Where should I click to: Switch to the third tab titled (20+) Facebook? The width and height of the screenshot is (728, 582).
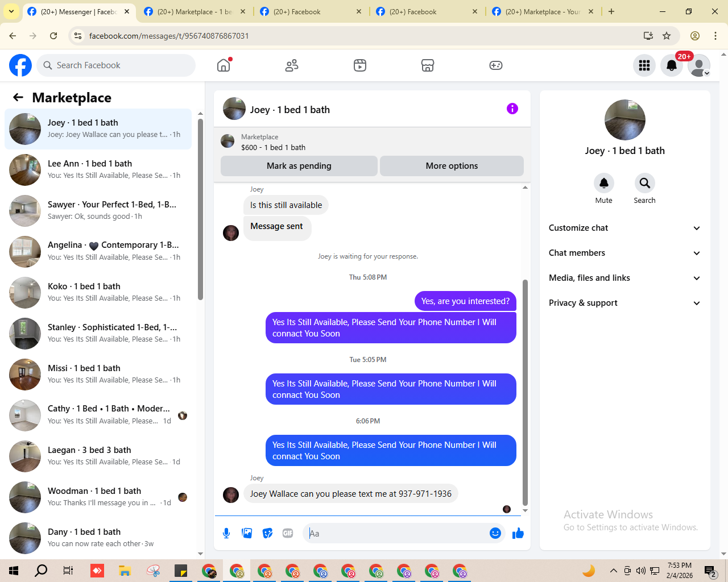(311, 11)
